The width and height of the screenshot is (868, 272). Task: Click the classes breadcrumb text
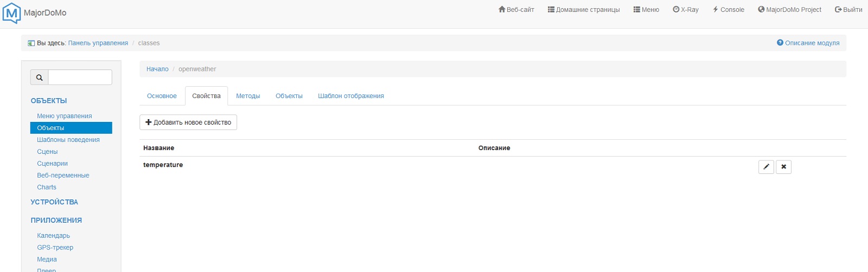click(x=149, y=43)
